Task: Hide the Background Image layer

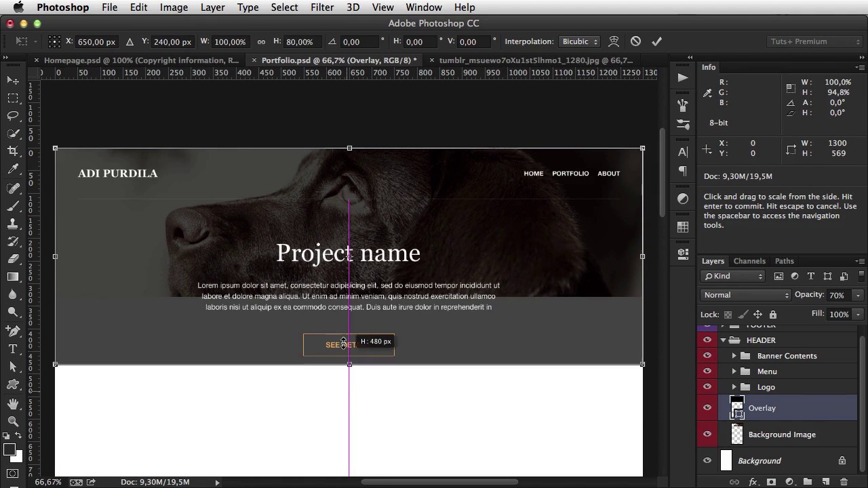Action: [x=707, y=434]
